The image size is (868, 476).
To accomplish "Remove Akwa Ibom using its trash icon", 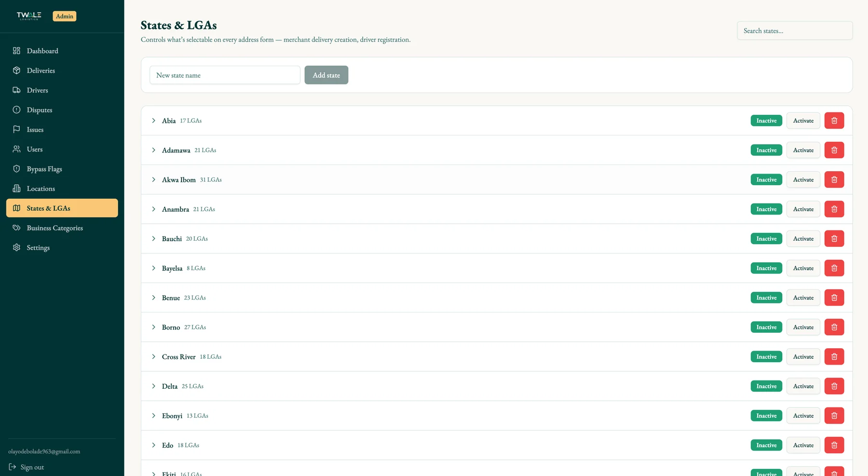I will pos(834,179).
